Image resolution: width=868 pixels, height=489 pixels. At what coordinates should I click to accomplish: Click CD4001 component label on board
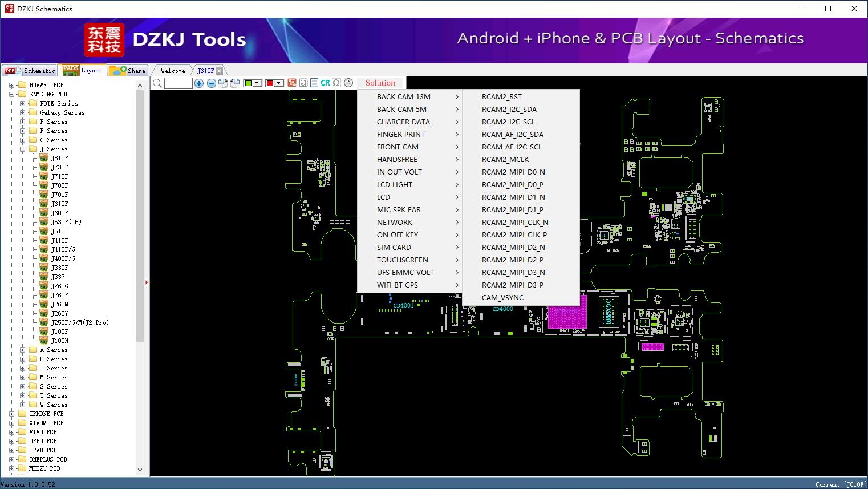[x=403, y=306]
